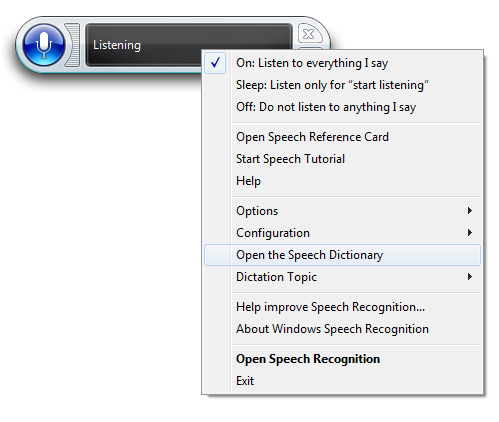This screenshot has width=499, height=422.
Task: Choose Off: Do not listen to anything
Action: pyautogui.click(x=342, y=107)
